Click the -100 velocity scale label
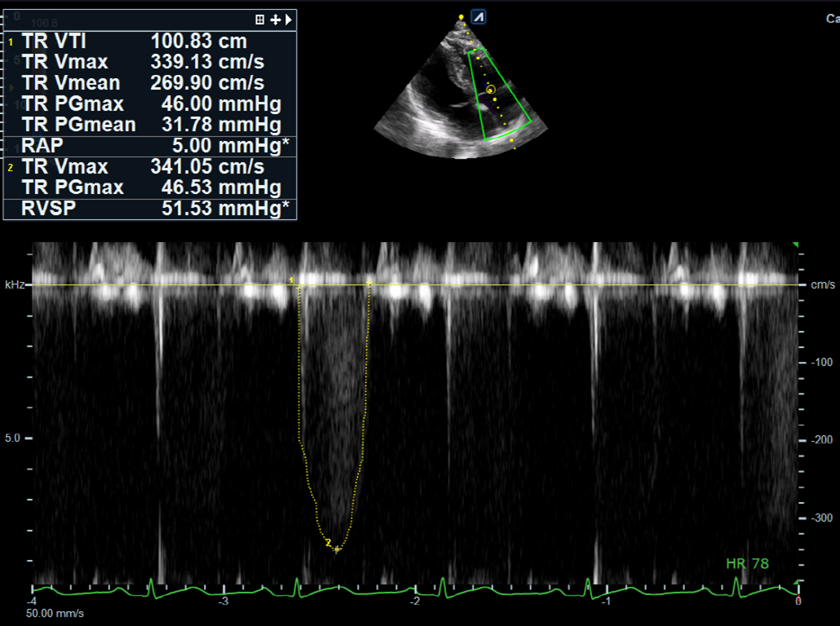The width and height of the screenshot is (840, 626). coord(822,362)
